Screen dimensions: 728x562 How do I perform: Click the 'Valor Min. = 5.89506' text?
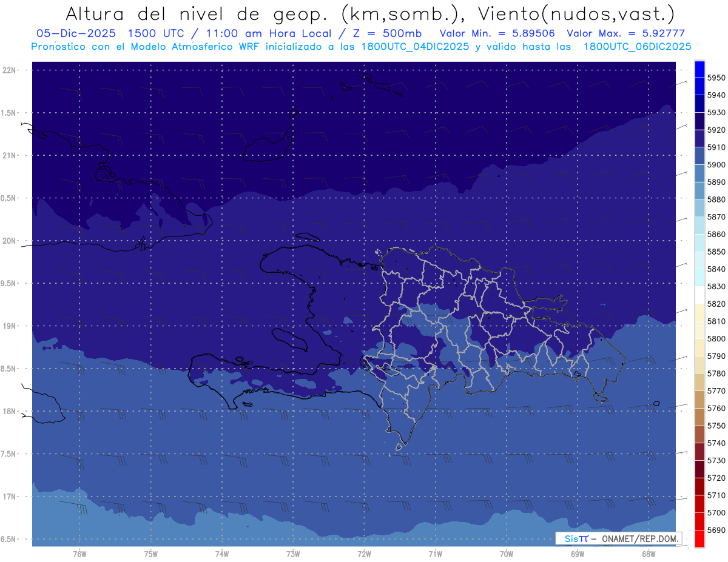497,33
